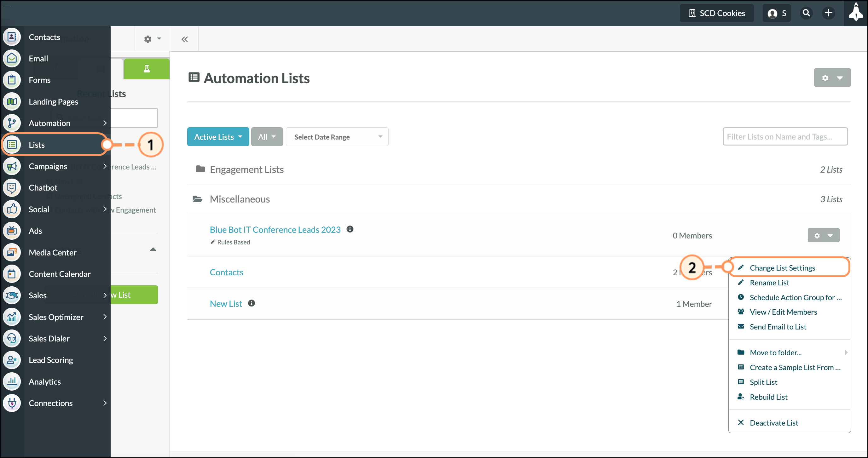The width and height of the screenshot is (868, 458).
Task: Click the Automation branch icon
Action: (12, 123)
